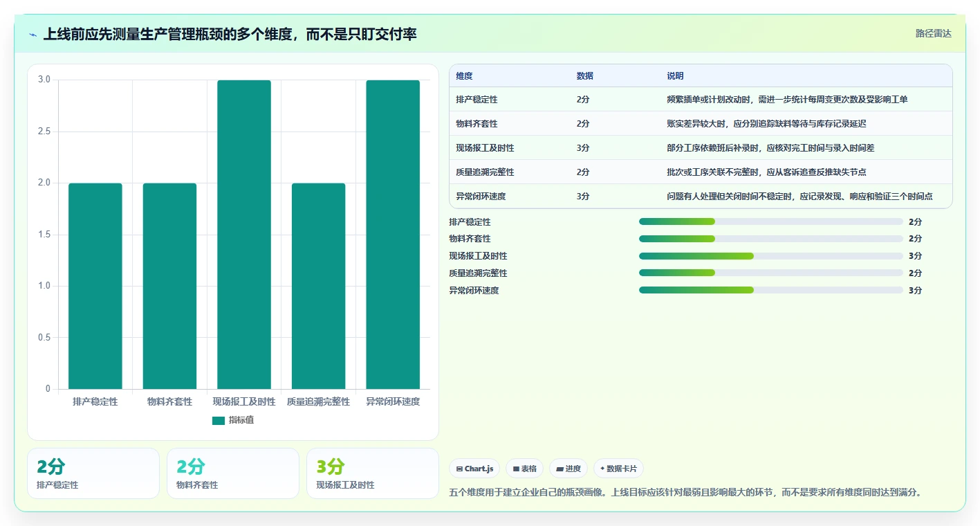
Task: Click the 进度 tag chip
Action: (568, 469)
